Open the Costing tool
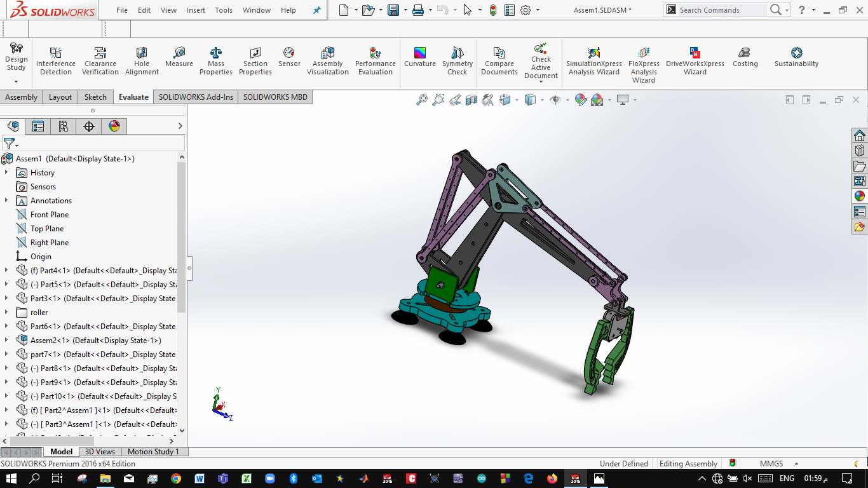 click(x=745, y=57)
